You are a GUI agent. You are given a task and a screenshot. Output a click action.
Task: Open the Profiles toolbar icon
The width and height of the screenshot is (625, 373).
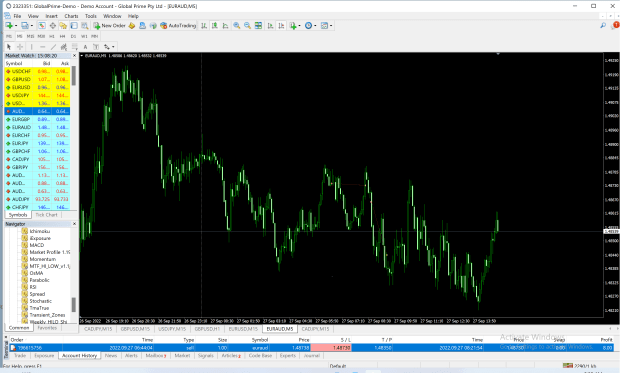[x=25, y=26]
